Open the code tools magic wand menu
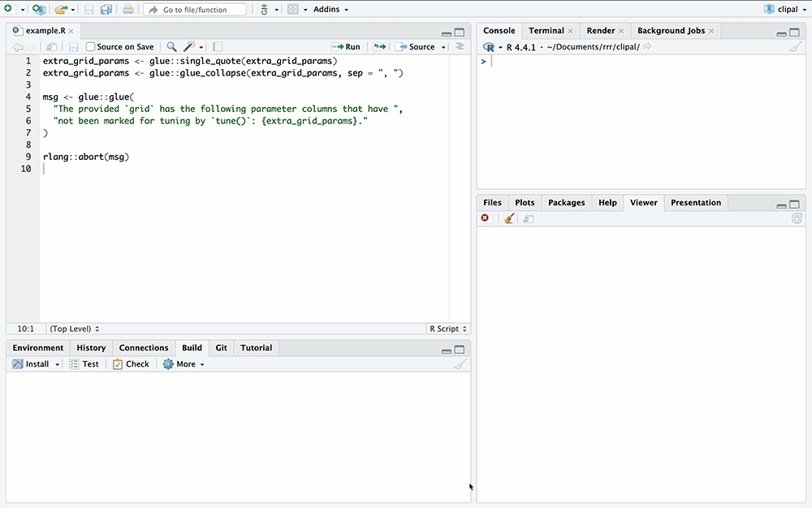The height and width of the screenshot is (508, 812). tap(188, 46)
